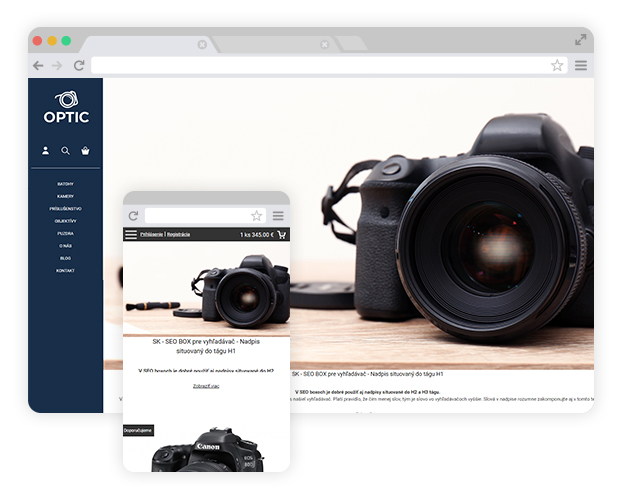
Task: Open the mobile browser menu icon
Action: click(278, 216)
